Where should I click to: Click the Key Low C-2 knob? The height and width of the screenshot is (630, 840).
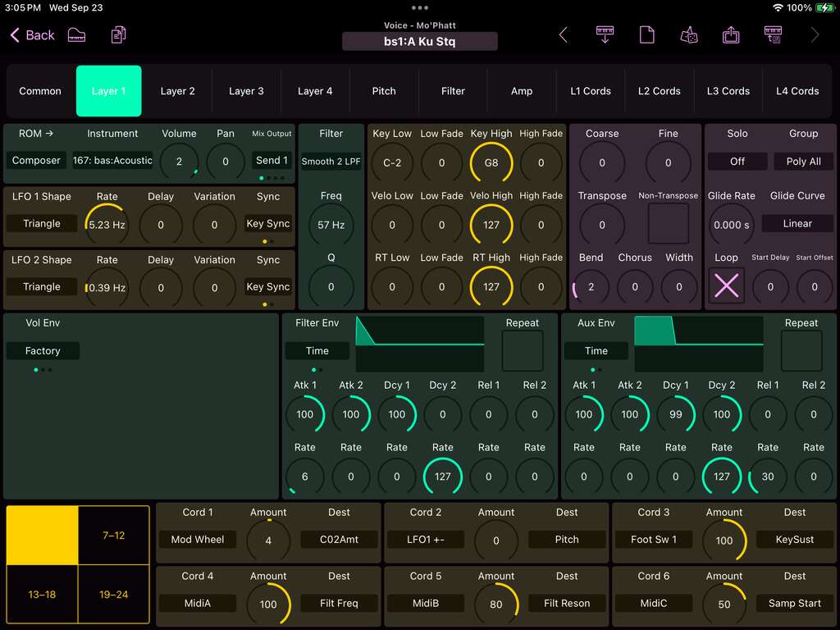391,162
